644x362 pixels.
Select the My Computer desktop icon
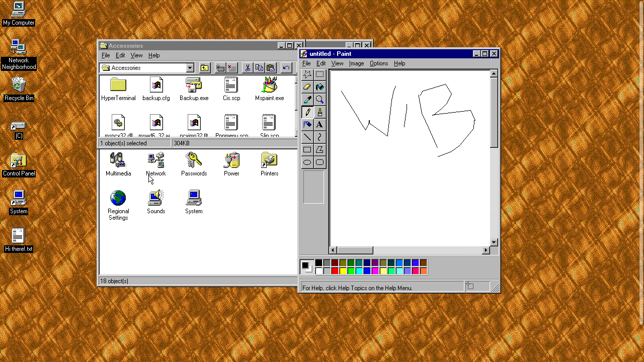[x=19, y=14]
